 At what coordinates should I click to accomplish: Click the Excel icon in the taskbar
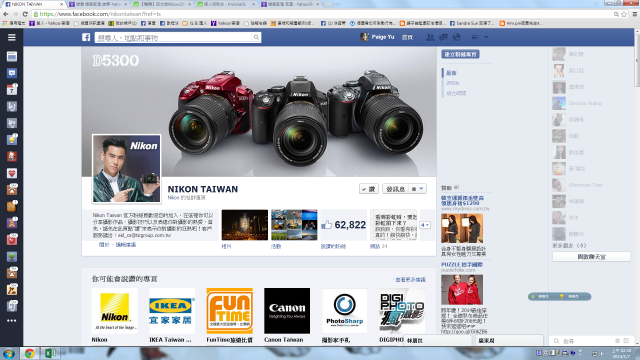pos(50,353)
